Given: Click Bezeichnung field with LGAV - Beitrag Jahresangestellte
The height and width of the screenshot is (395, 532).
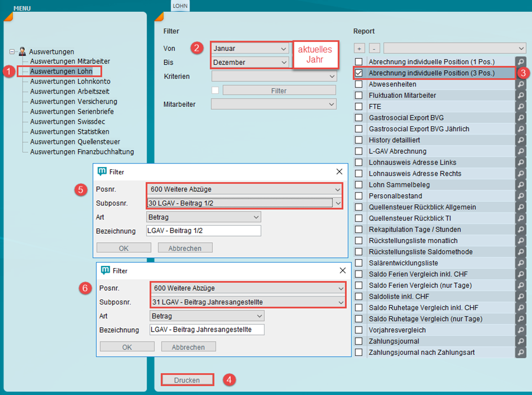Looking at the screenshot, I should tap(207, 330).
